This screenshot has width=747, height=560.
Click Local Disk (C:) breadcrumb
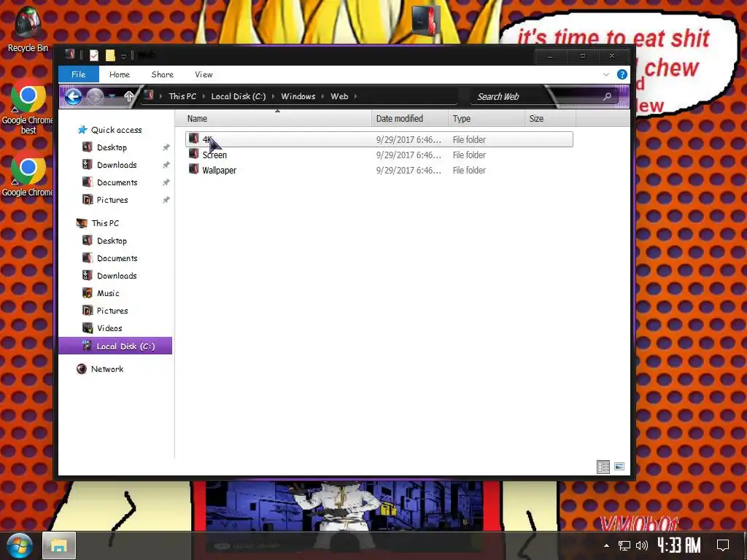pos(239,96)
